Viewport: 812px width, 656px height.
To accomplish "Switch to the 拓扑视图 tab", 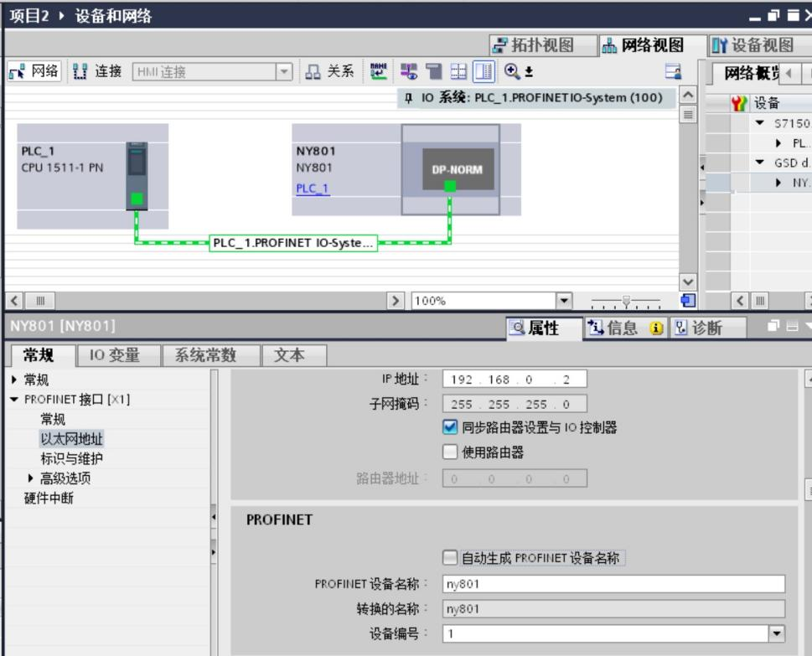I will click(x=543, y=45).
